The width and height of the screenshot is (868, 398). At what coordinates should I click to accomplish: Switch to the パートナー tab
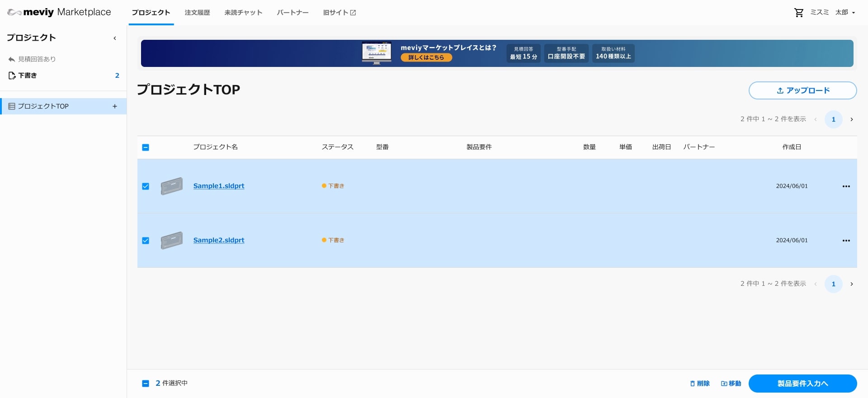pyautogui.click(x=293, y=12)
